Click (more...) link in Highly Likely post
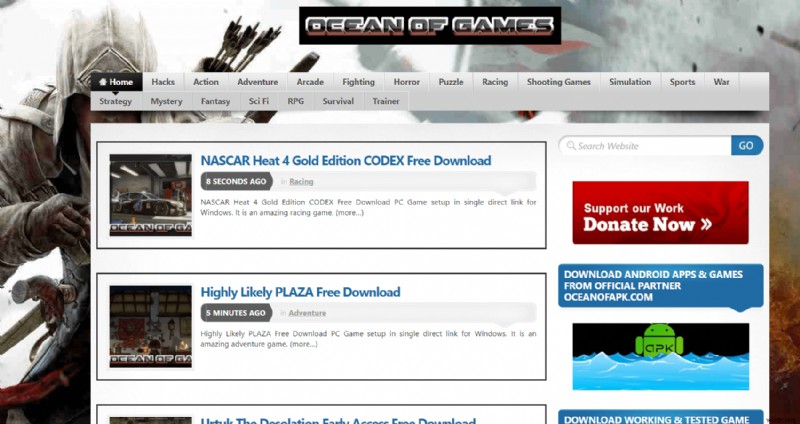 coord(304,344)
